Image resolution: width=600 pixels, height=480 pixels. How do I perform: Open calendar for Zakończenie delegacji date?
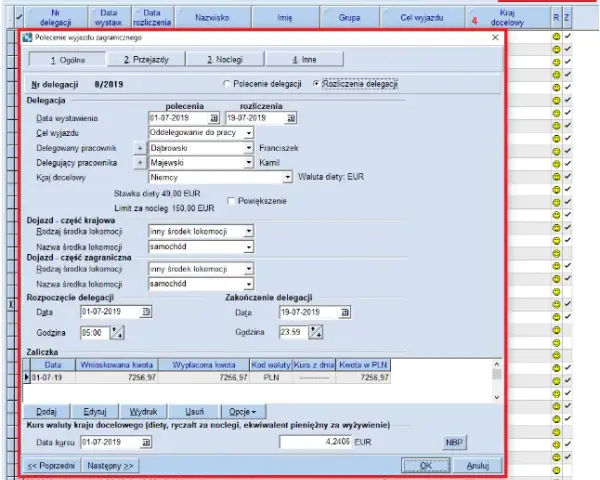coord(345,313)
